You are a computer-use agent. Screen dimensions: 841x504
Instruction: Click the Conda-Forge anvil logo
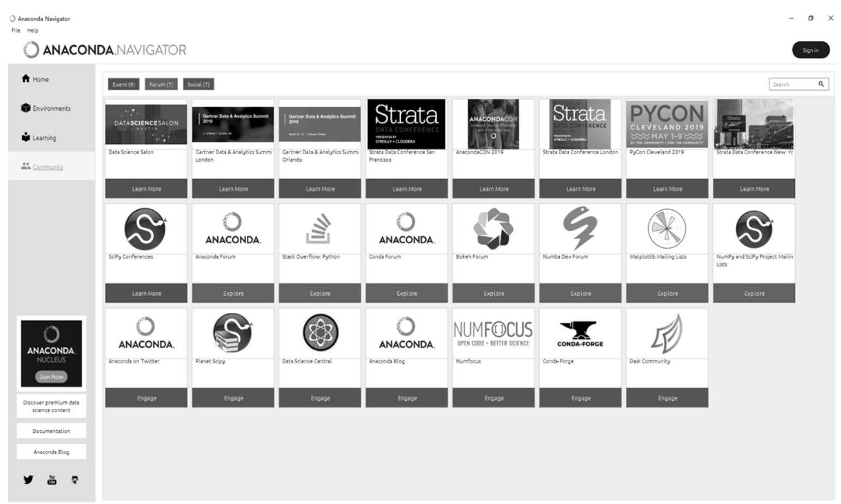(x=580, y=333)
